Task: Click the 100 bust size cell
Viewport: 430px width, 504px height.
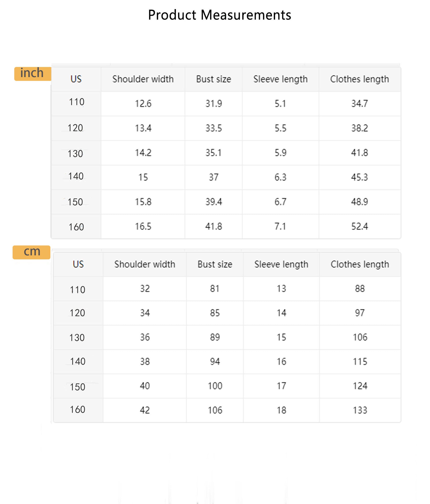Action: click(215, 386)
